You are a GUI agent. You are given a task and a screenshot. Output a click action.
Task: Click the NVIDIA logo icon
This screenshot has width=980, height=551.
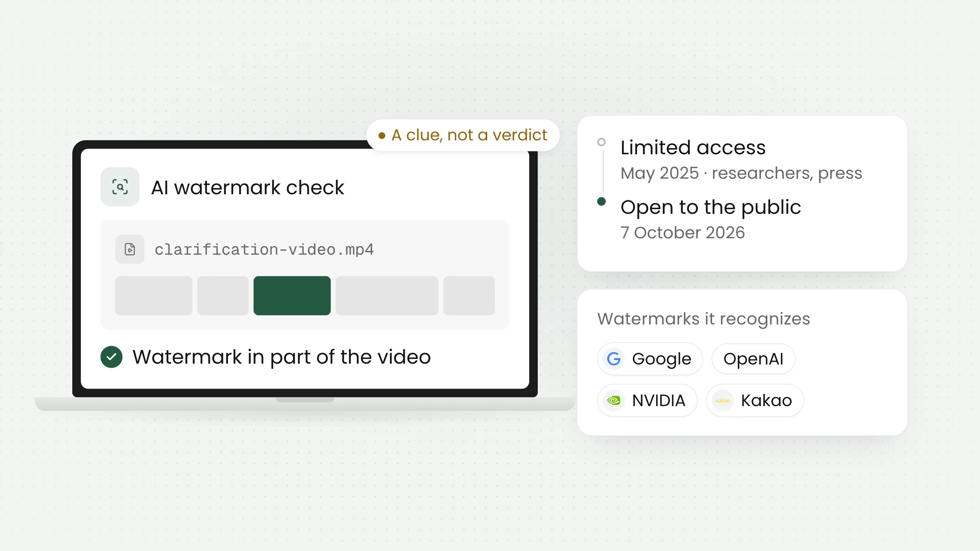point(614,400)
